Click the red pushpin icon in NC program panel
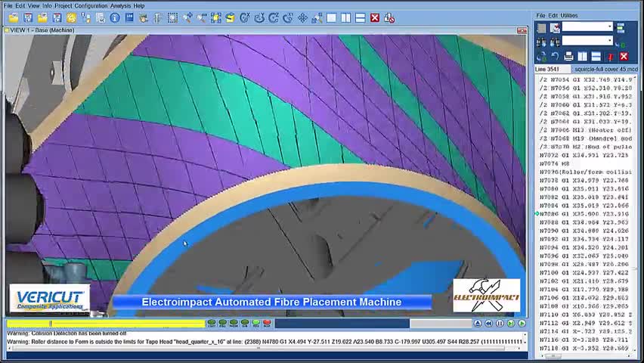Viewport: 644px width, 363px height. tap(610, 56)
